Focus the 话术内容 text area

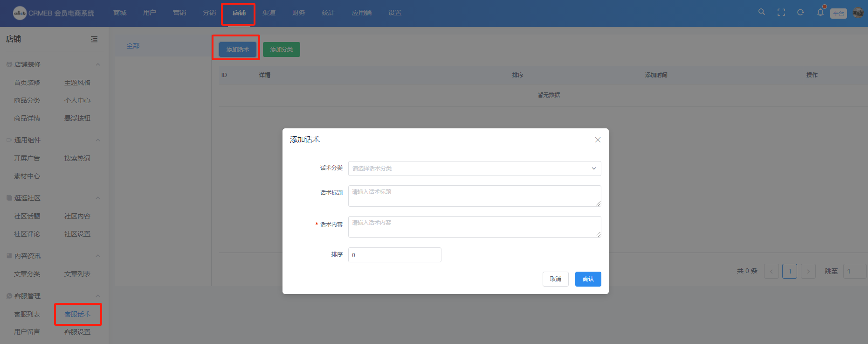coord(474,227)
